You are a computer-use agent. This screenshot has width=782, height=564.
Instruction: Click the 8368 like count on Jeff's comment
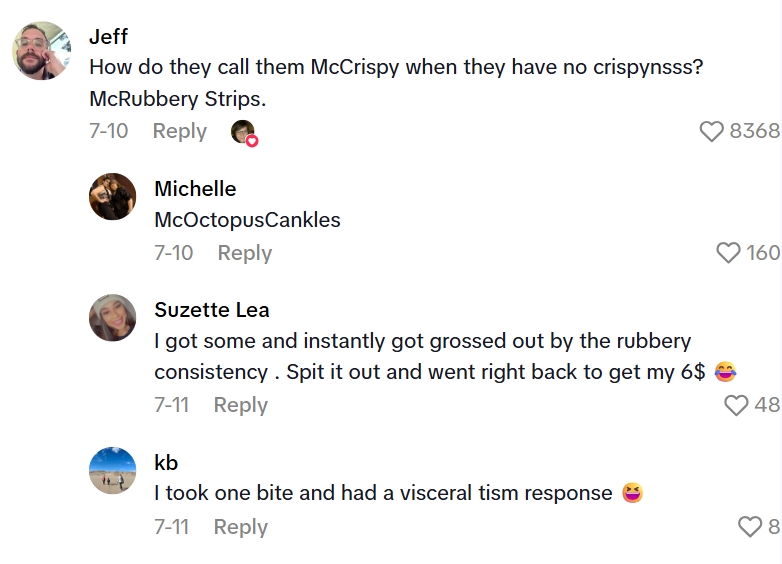[754, 131]
